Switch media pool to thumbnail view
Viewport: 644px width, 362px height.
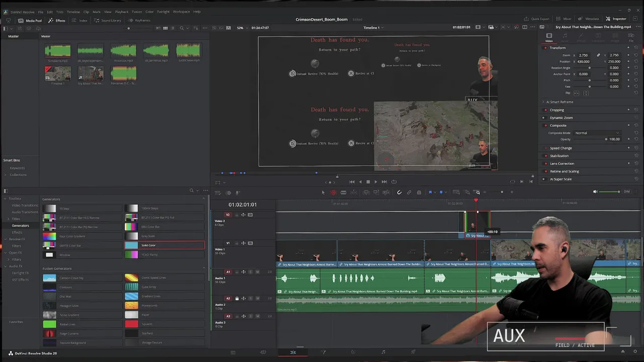click(165, 28)
